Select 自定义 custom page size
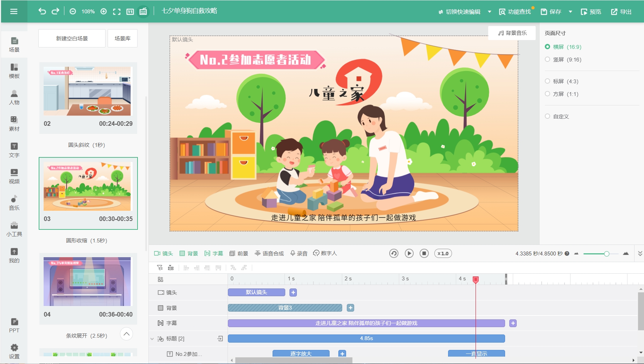 click(x=557, y=116)
